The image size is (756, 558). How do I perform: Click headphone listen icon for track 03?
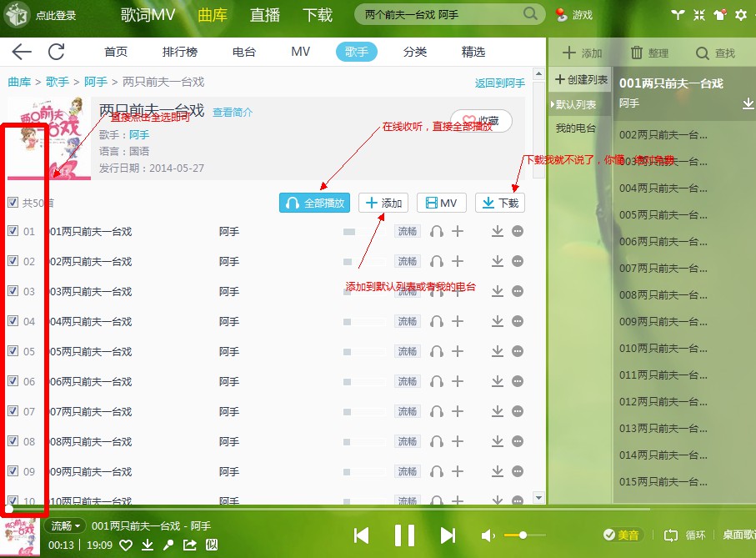click(x=436, y=292)
